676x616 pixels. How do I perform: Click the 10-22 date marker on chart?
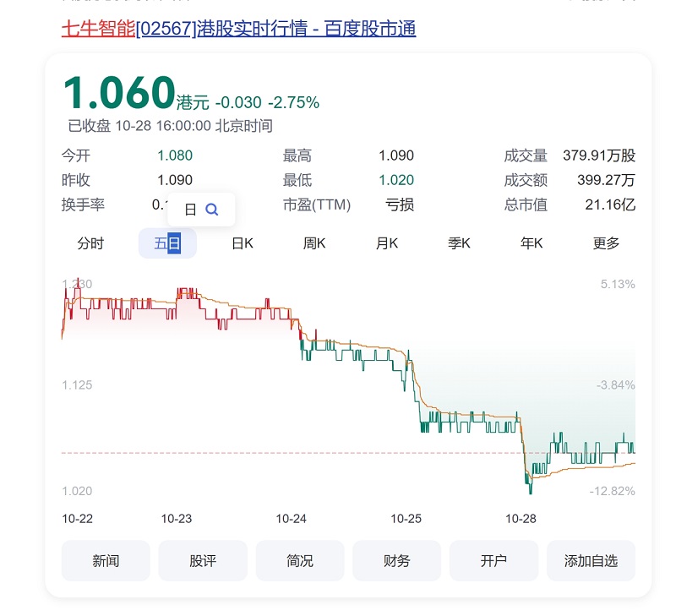click(x=78, y=519)
